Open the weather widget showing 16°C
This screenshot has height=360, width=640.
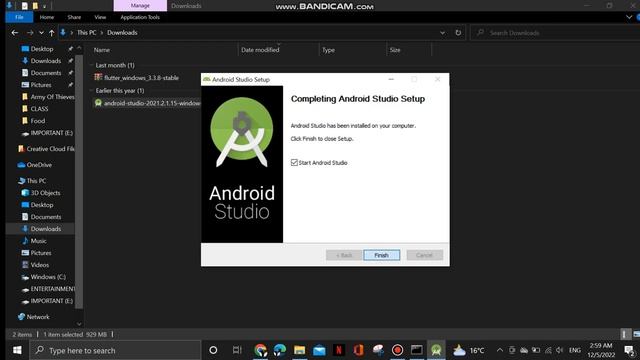[x=469, y=350]
